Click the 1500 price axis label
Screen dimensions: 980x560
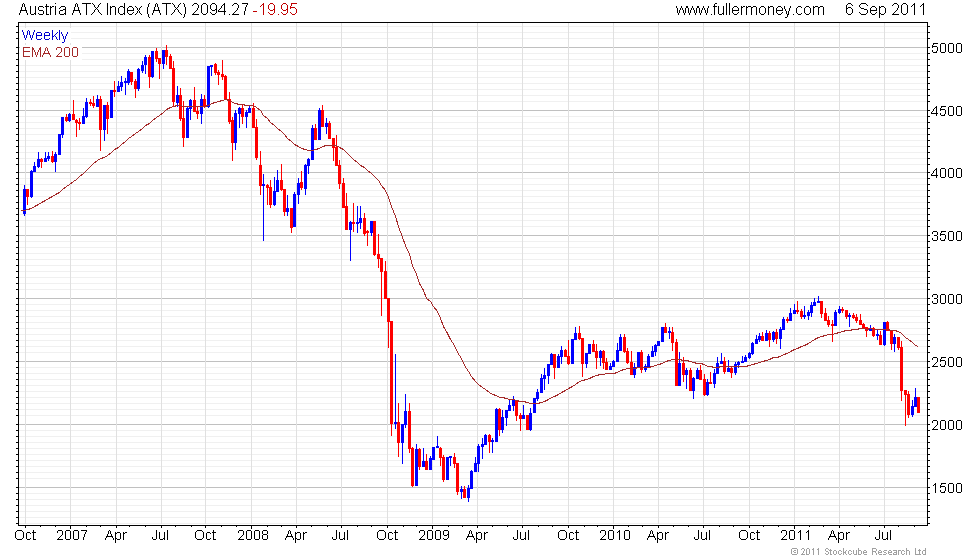(947, 488)
